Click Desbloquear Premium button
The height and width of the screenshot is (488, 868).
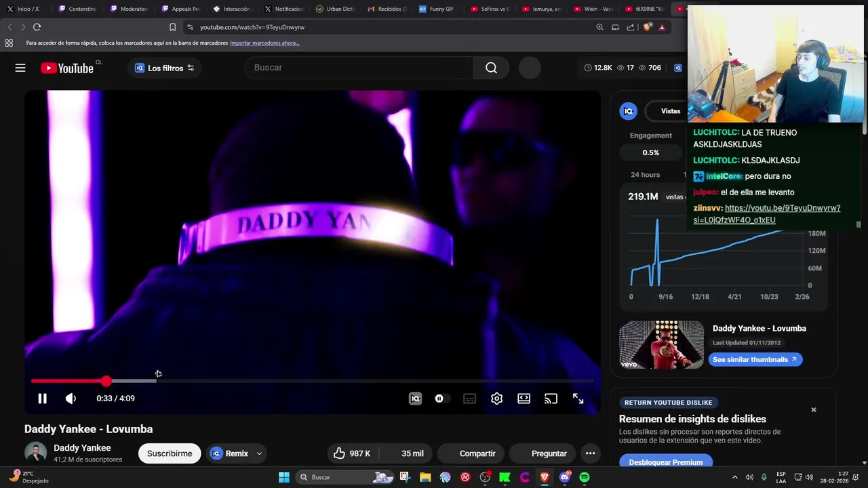[666, 462]
